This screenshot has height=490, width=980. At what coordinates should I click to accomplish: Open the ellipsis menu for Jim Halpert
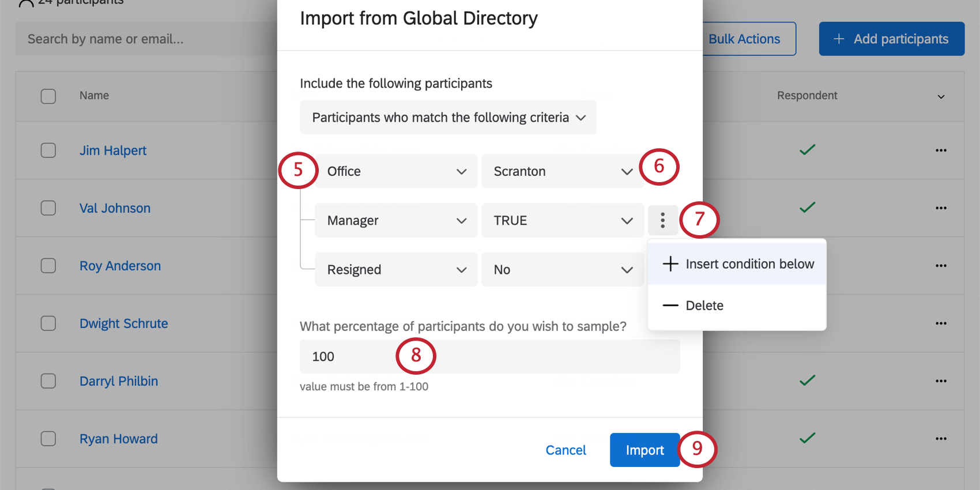941,150
